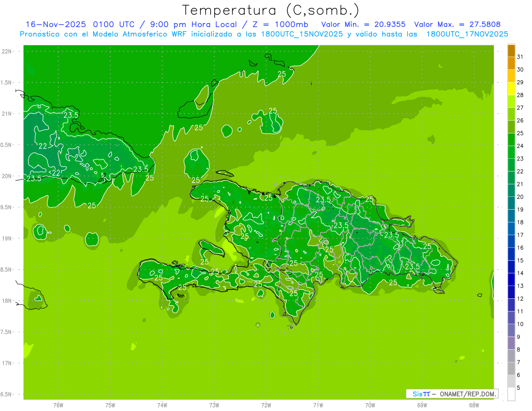Click the "76W" longitude axis label
This screenshot has width=532, height=411.
58,405
